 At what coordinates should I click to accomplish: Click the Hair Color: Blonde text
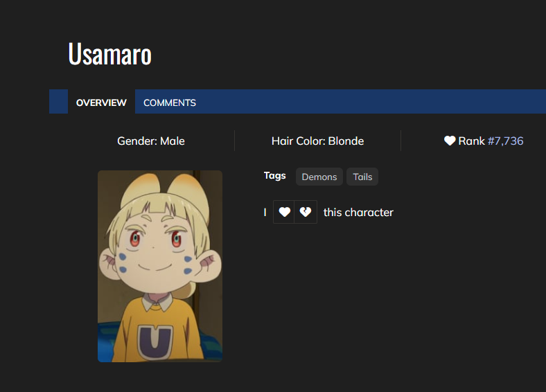(317, 141)
